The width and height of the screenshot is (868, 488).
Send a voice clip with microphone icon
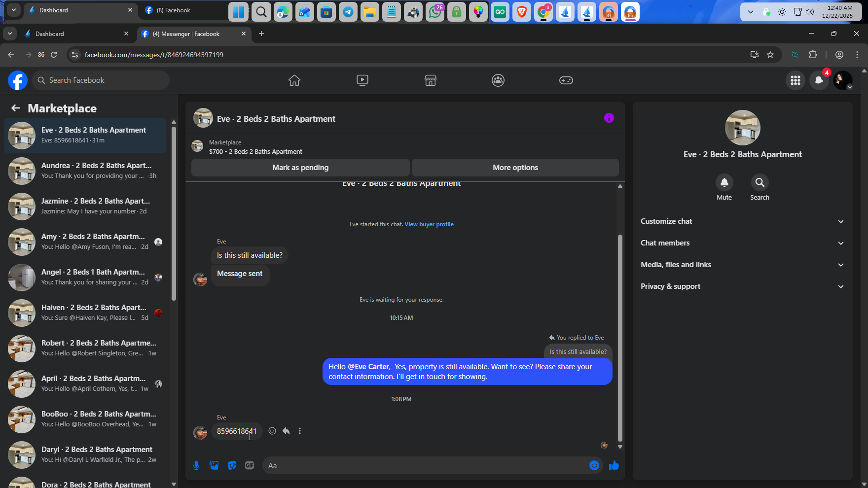click(x=196, y=465)
